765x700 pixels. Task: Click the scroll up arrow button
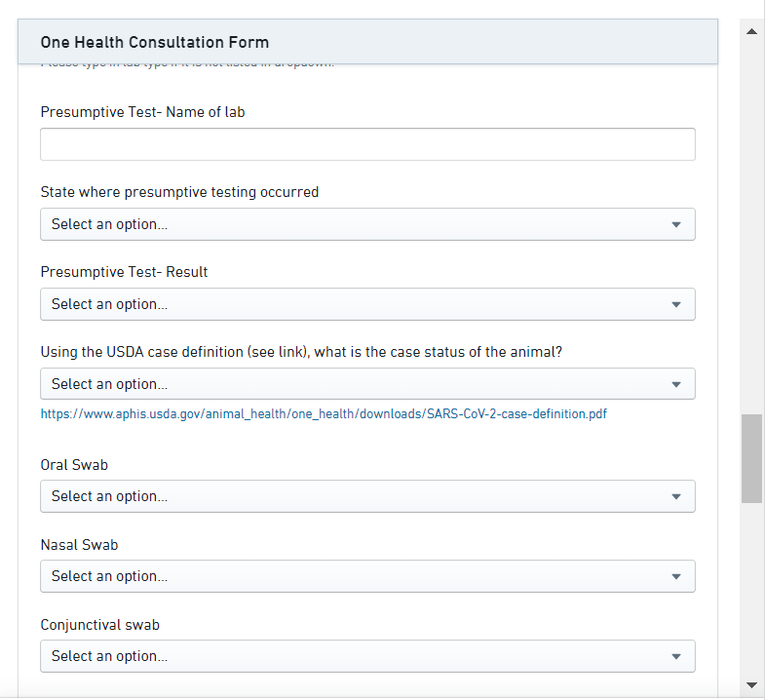click(x=751, y=31)
